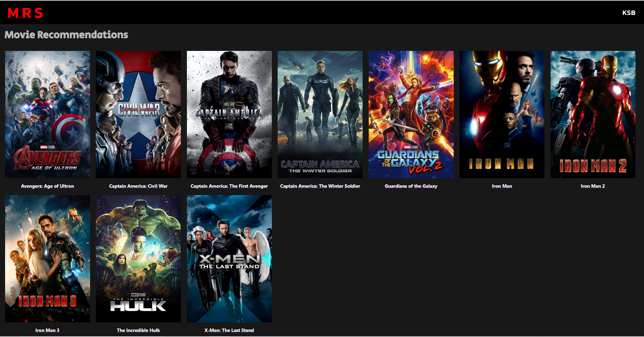Image resolution: width=644 pixels, height=337 pixels.
Task: Open the Avengers: Age of Ultron poster
Action: click(48, 114)
